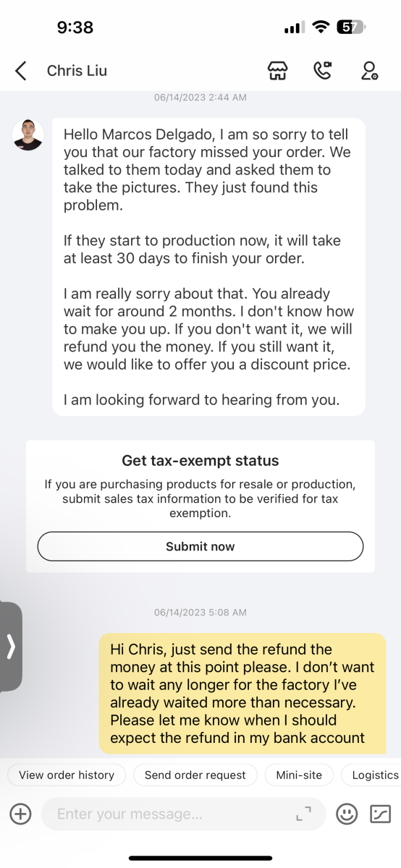Open the Mini-site shortcut

(x=299, y=775)
